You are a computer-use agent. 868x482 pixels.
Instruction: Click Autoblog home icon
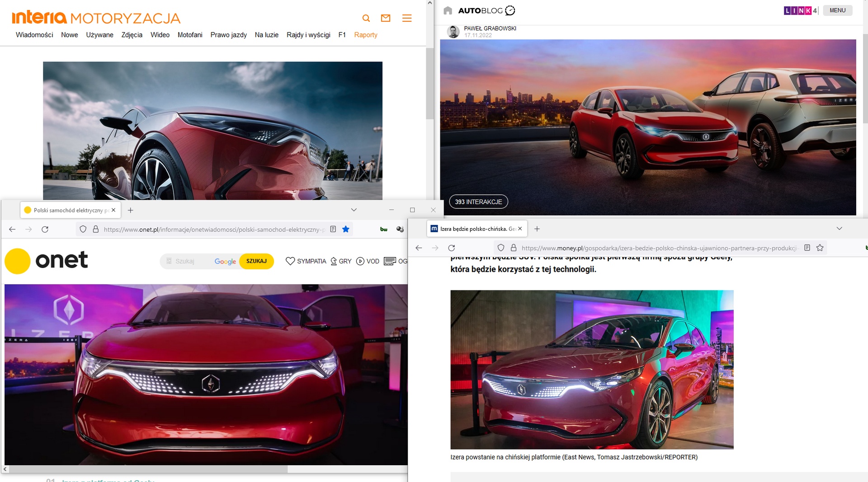448,10
